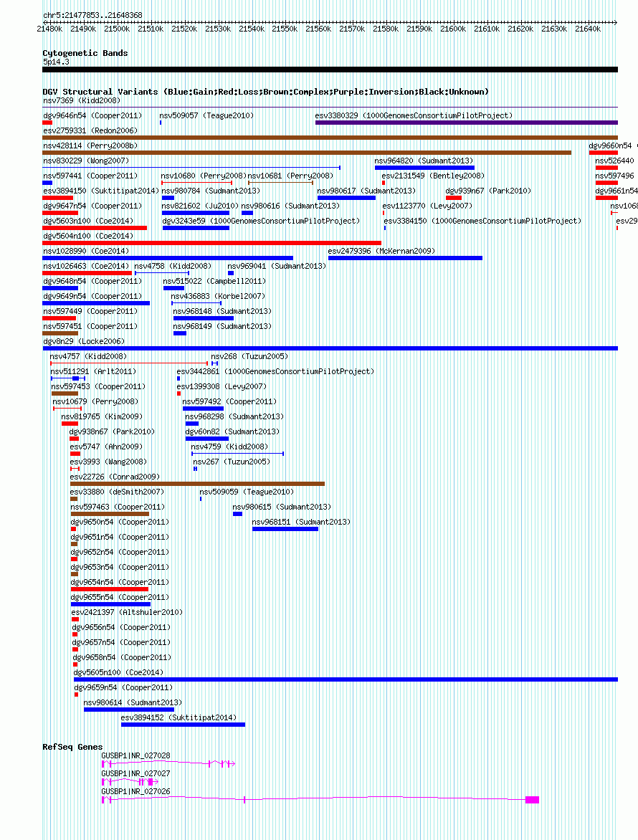Image resolution: width=638 pixels, height=840 pixels.
Task: Click nsv980614 (Sudmant2013) label
Action: click(x=133, y=702)
